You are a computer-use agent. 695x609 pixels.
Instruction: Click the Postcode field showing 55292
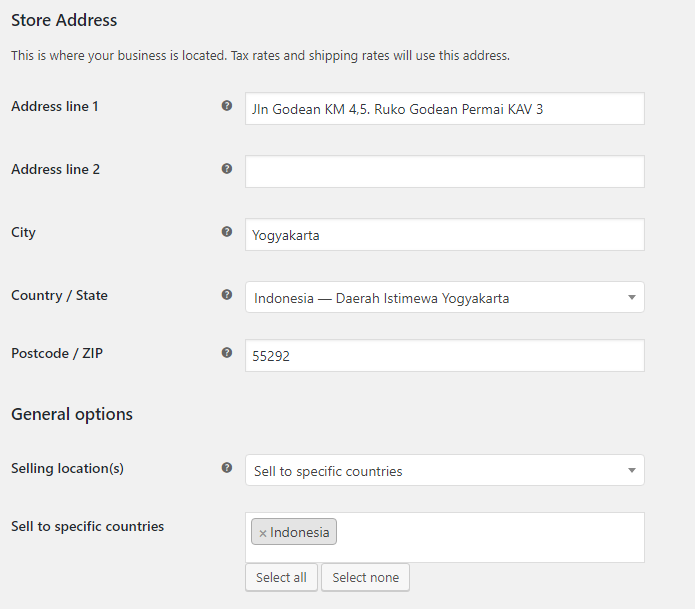[x=445, y=355]
